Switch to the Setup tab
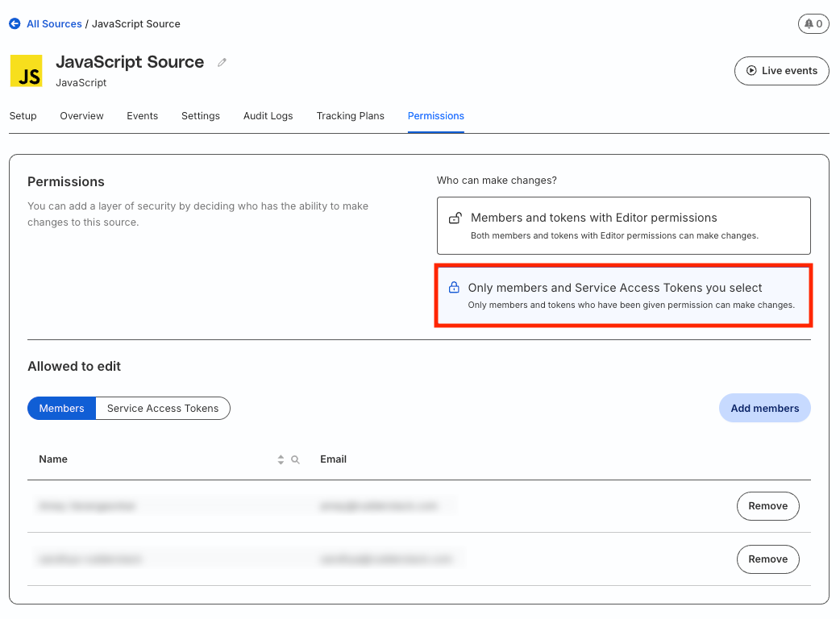This screenshot has height=619, width=840. click(23, 116)
